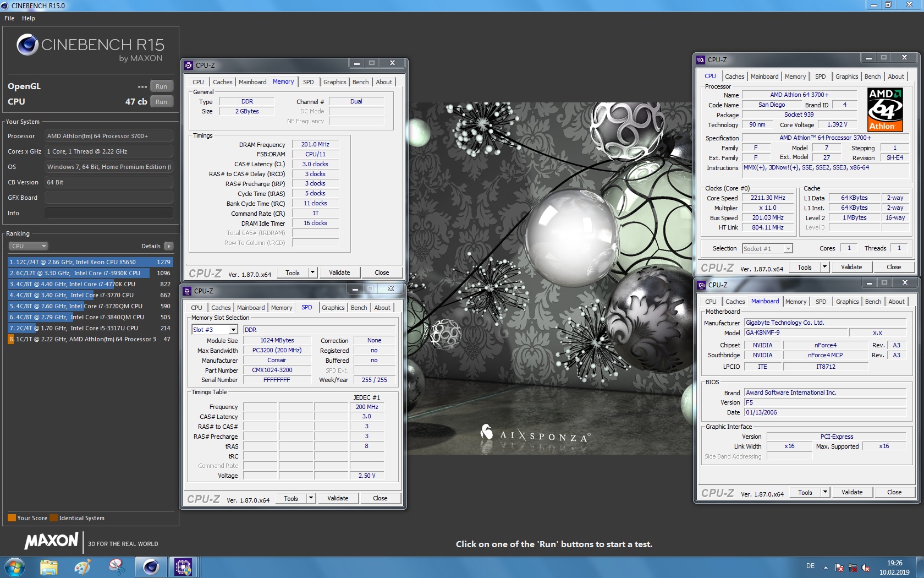924x578 pixels.
Task: Click the CPU-Z CPU window title icon
Action: [x=701, y=59]
